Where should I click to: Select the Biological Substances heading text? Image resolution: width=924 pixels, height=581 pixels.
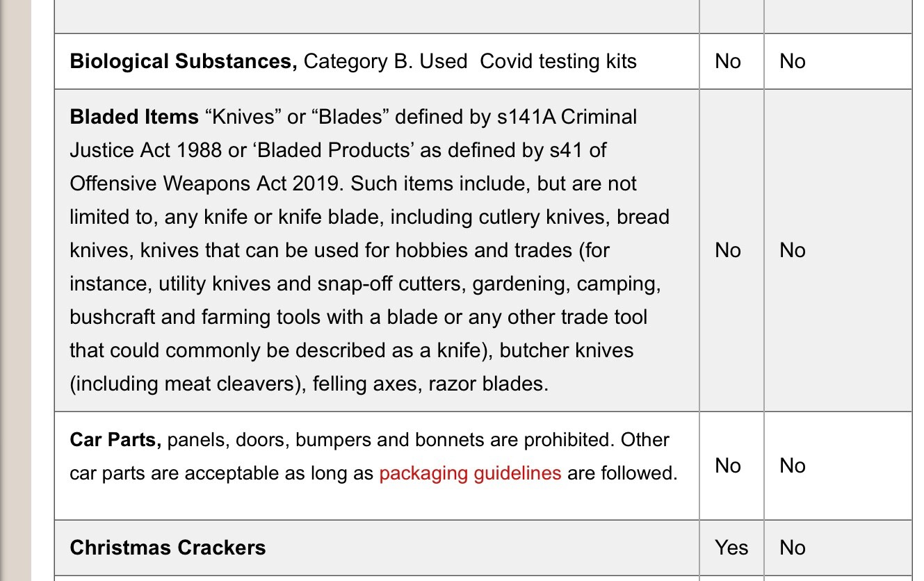(x=184, y=61)
